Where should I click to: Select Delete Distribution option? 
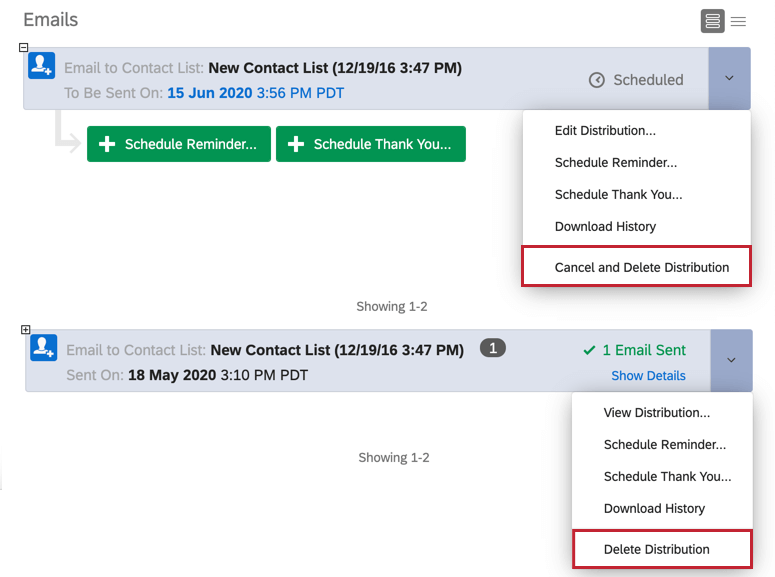click(662, 549)
